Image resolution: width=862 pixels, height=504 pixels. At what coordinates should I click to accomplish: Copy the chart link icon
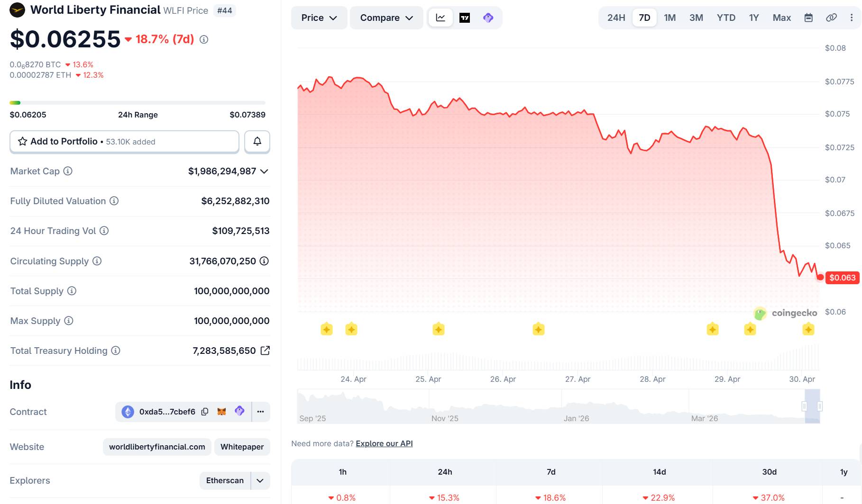831,18
